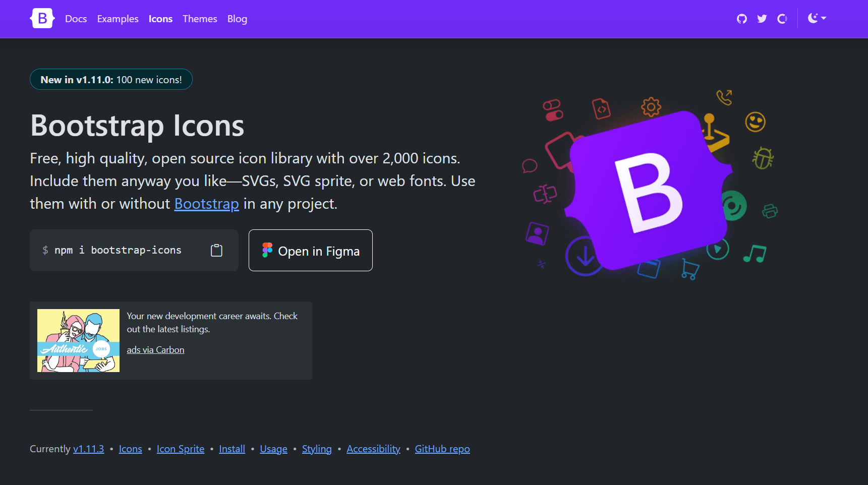
Task: Open the v1.11.3 version link
Action: click(x=89, y=449)
